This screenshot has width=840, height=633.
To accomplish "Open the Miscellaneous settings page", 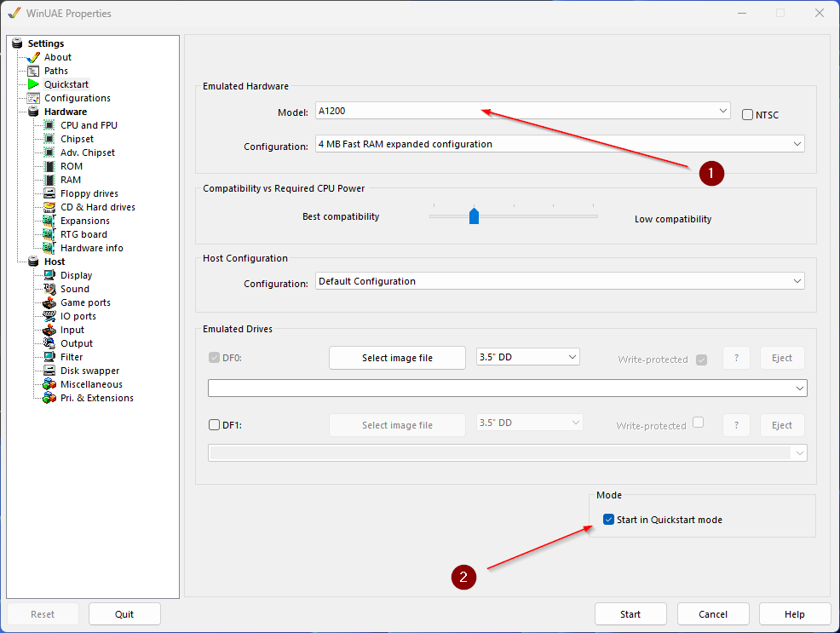I will pos(91,384).
